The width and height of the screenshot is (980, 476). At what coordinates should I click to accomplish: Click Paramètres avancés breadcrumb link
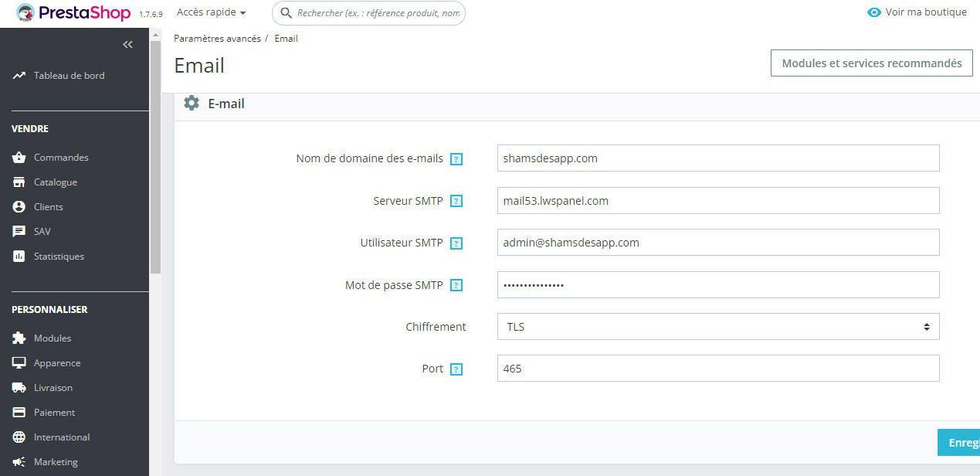click(x=217, y=39)
